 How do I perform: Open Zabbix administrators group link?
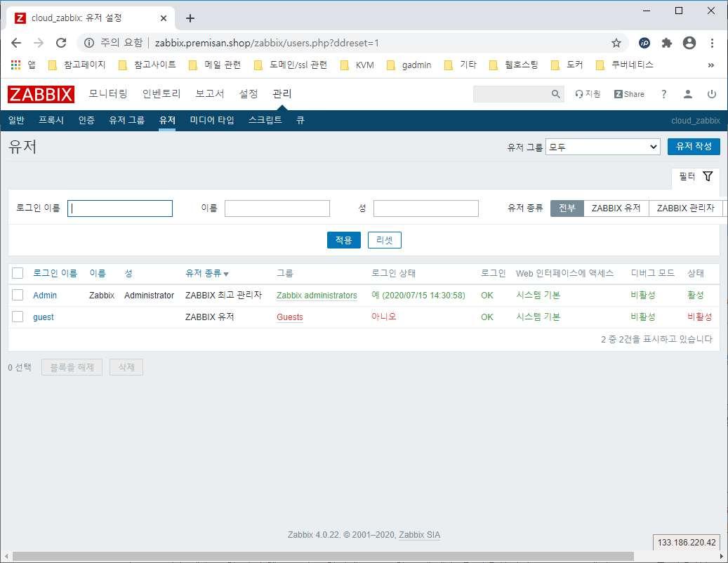(317, 296)
